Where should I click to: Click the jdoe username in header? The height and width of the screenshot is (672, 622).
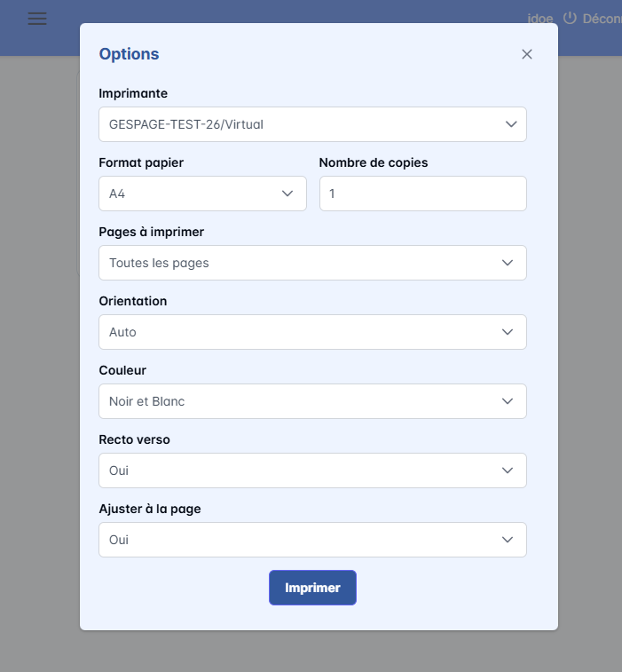(539, 19)
